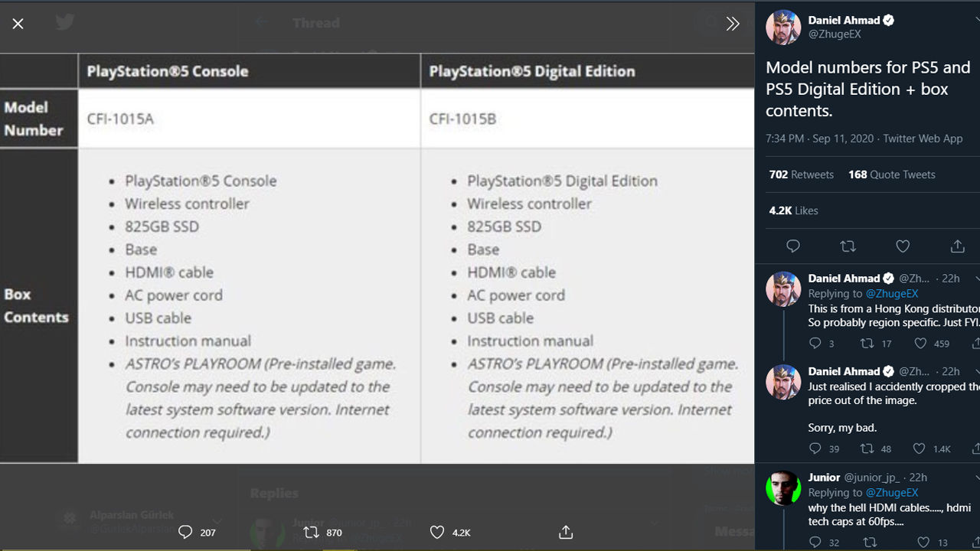Reply icon with 39 on 'Sorry, my bad' tweet
Image resolution: width=980 pixels, height=551 pixels.
point(815,449)
